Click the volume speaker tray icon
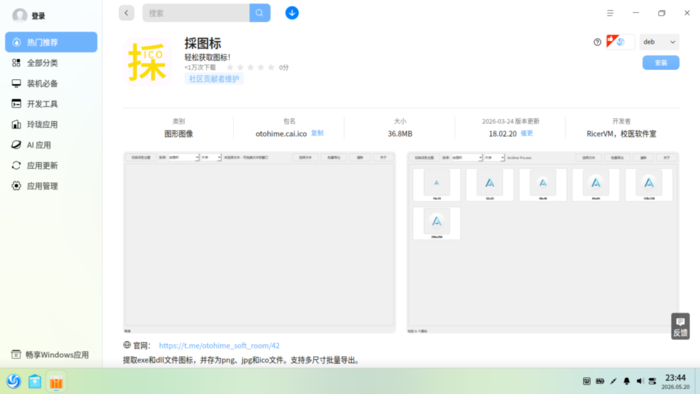 [640, 381]
